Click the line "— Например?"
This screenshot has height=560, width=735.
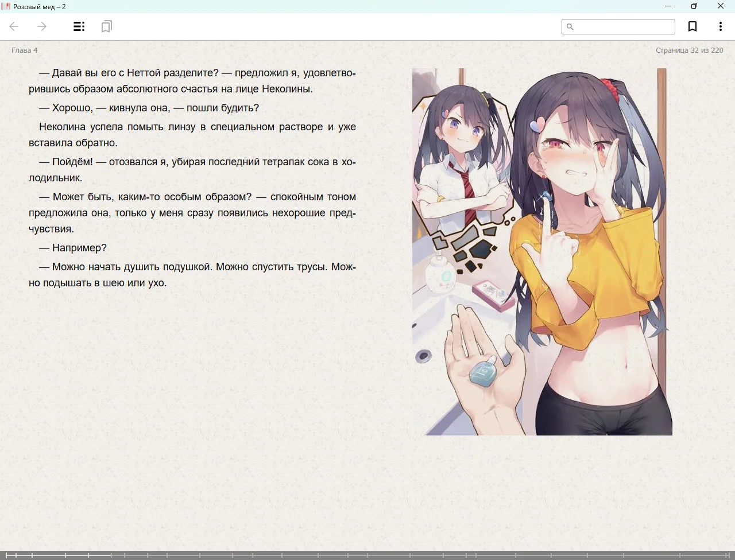[x=73, y=248]
